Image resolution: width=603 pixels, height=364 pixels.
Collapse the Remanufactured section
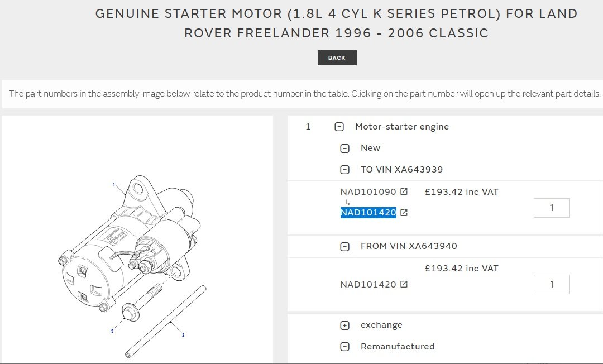(x=345, y=347)
